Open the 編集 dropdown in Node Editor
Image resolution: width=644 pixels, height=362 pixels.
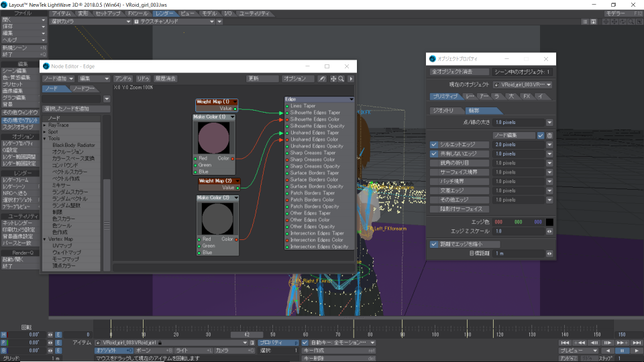(94, 79)
